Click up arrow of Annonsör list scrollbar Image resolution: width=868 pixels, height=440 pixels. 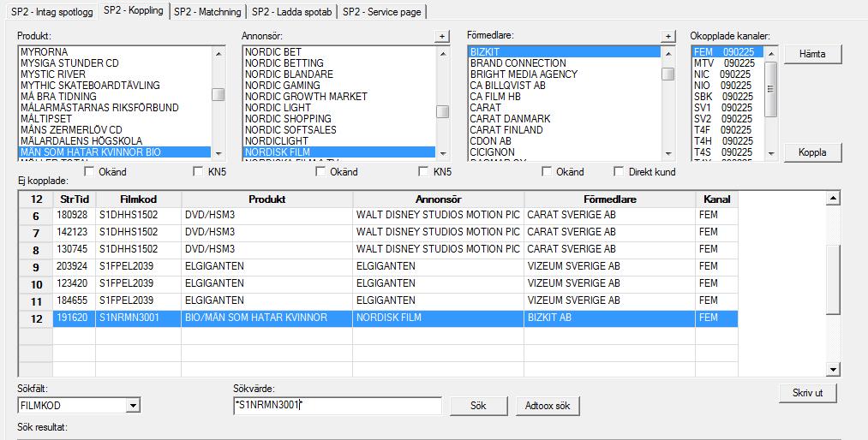click(x=443, y=54)
